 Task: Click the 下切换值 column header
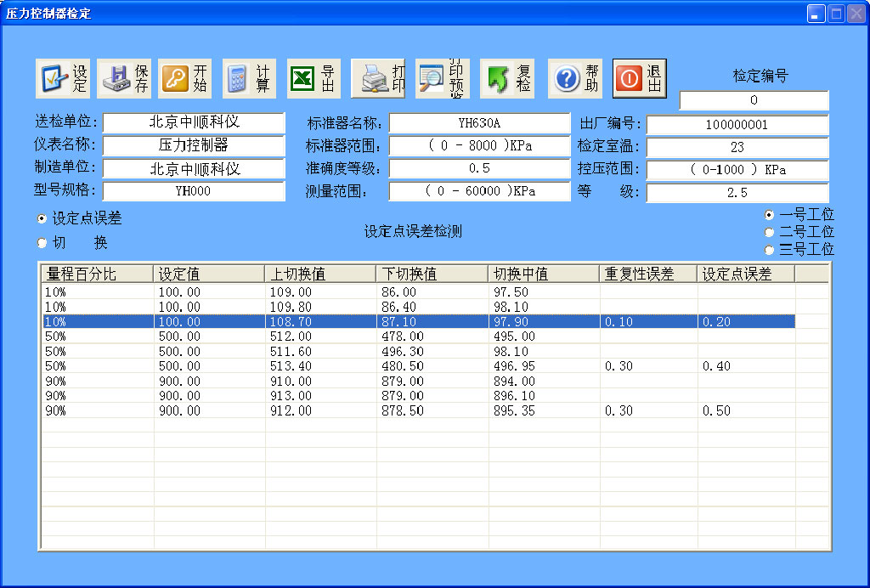pos(432,274)
